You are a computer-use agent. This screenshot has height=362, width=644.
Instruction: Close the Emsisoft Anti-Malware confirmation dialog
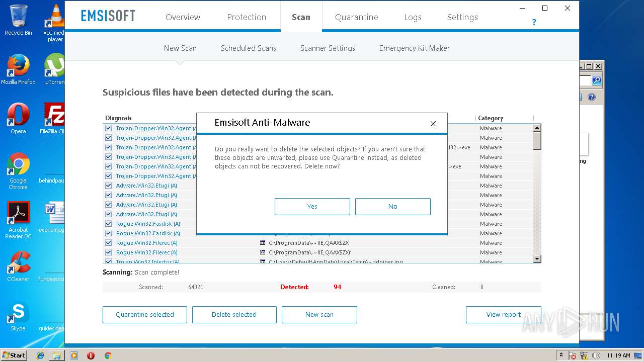click(433, 123)
